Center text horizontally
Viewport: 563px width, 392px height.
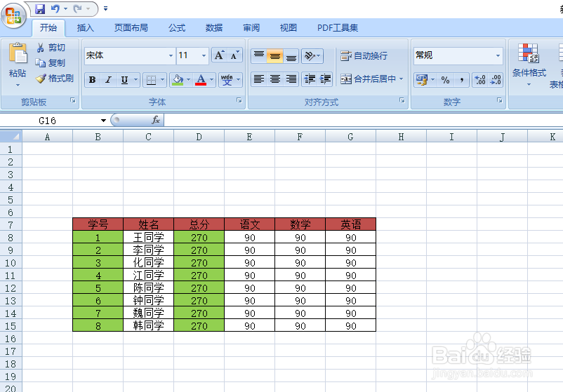coord(274,79)
